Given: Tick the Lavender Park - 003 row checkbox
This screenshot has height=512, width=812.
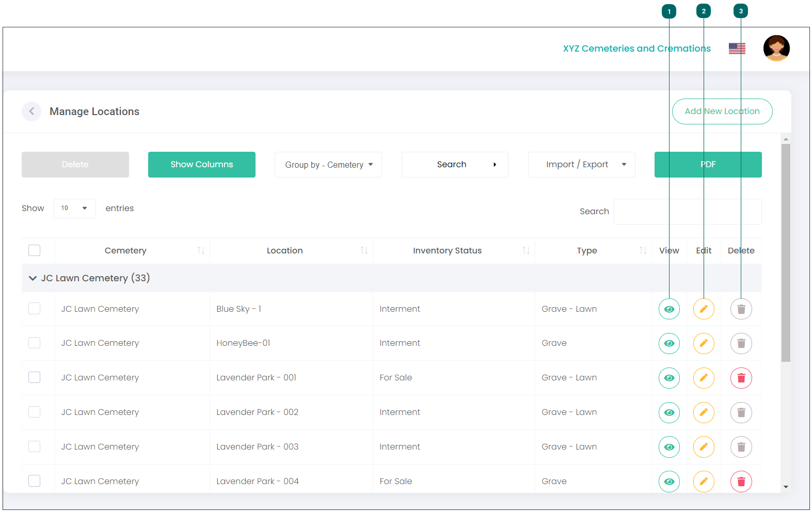Looking at the screenshot, I should pos(35,446).
